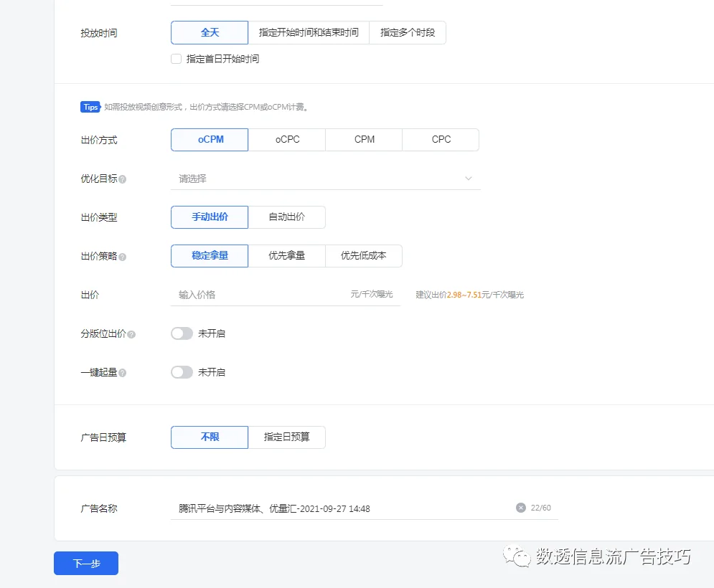Select 全天 delivery time option
This screenshot has width=714, height=588.
tap(210, 33)
